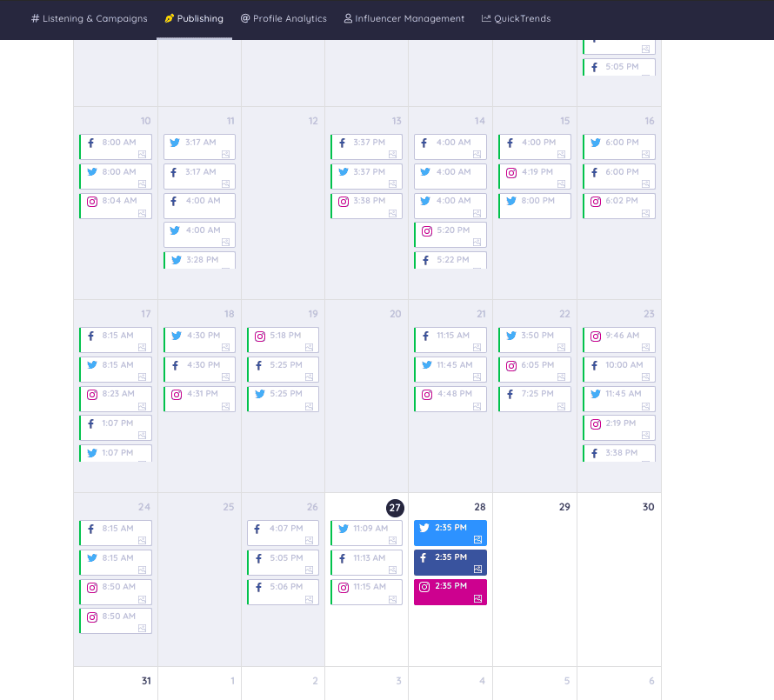Viewport: 774px width, 700px height.
Task: Open Facebook post at 5:22 PM on the 14th
Action: tap(450, 260)
